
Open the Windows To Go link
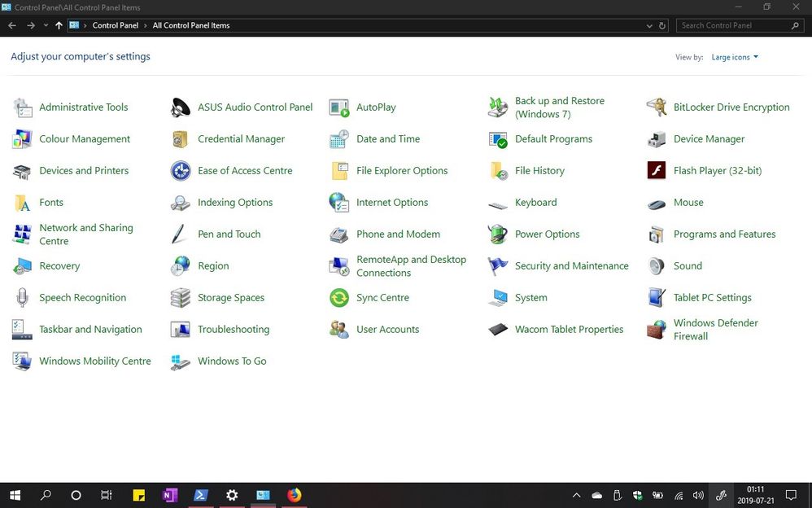pyautogui.click(x=232, y=361)
